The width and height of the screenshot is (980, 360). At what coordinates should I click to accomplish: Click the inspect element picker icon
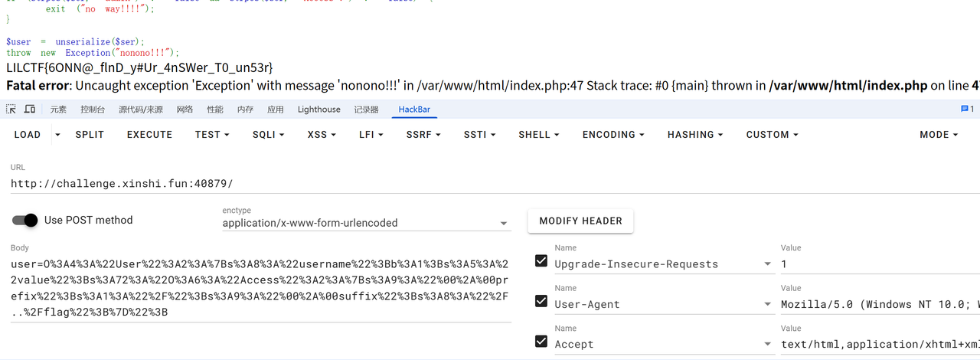coord(11,110)
